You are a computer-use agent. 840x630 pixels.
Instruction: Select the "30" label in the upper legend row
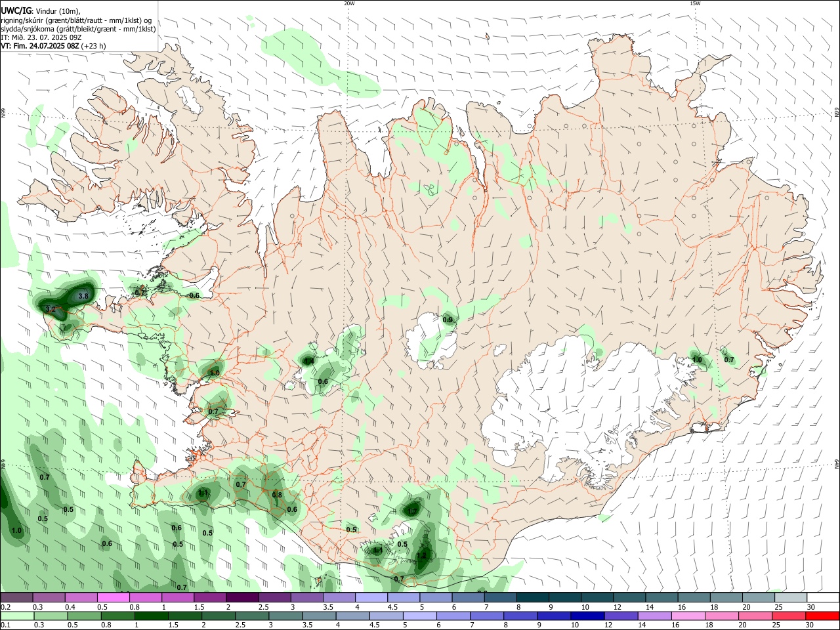(x=811, y=607)
